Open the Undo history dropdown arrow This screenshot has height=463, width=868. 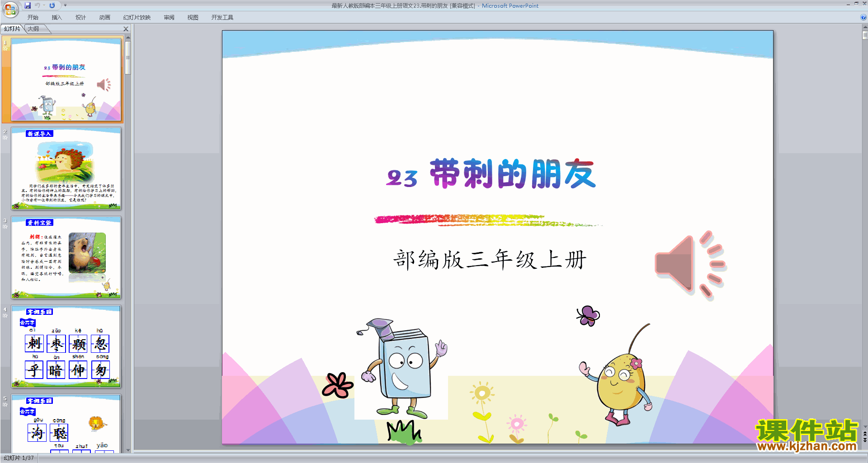click(44, 5)
